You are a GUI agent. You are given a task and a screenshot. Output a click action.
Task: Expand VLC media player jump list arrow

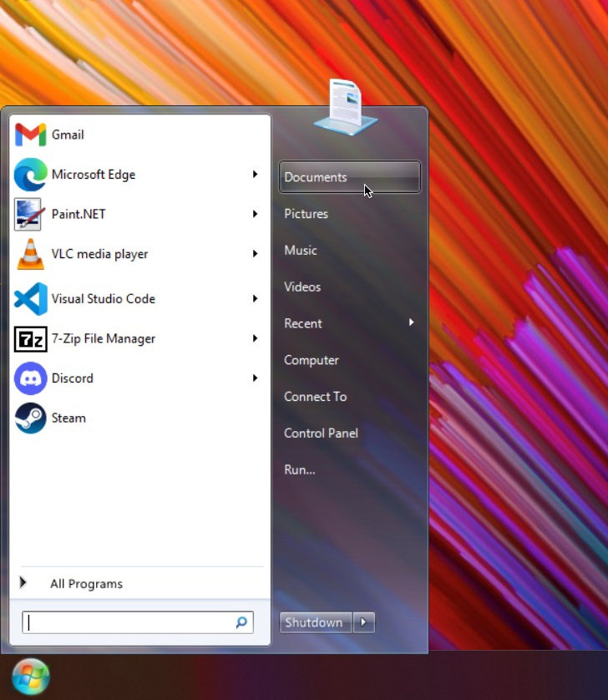tap(255, 254)
